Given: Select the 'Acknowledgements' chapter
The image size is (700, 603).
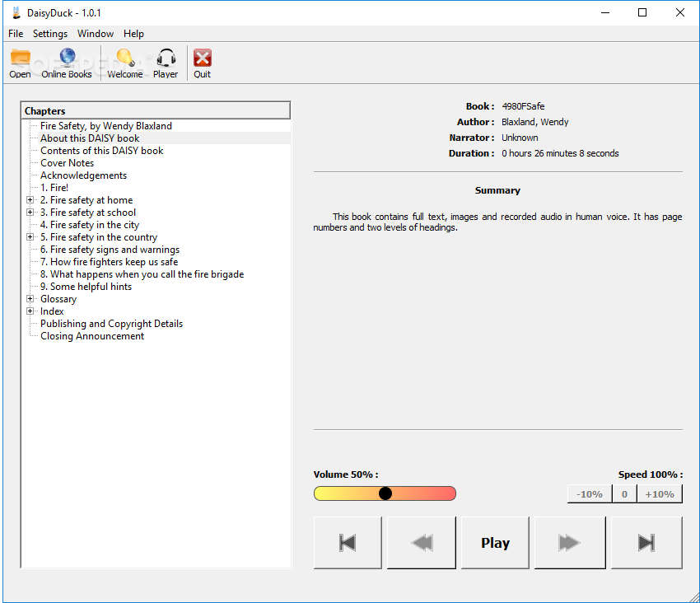Looking at the screenshot, I should [x=83, y=175].
